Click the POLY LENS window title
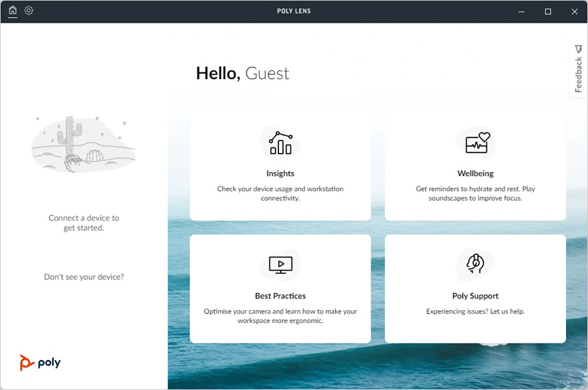Screen dimensions: 588x390 (x=294, y=11)
